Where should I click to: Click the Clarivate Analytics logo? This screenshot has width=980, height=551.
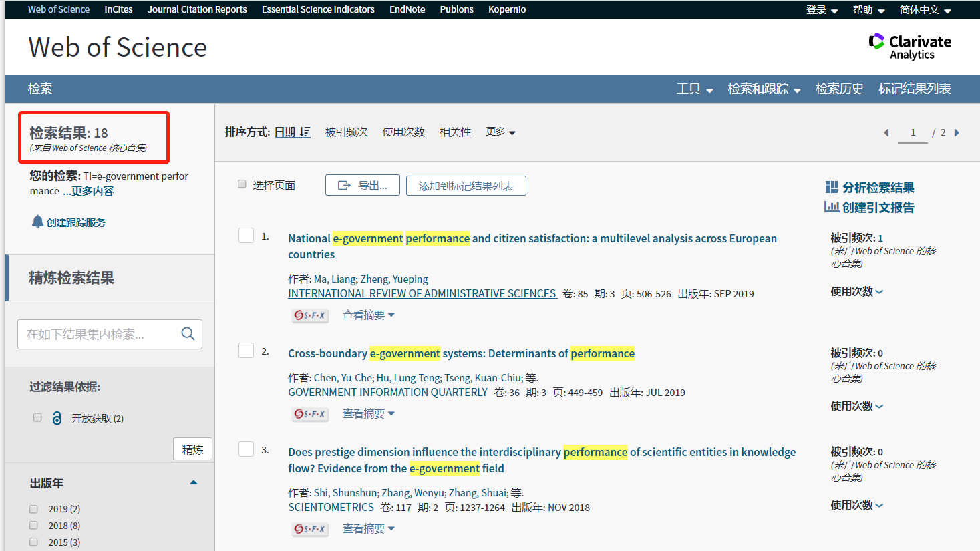tap(910, 47)
